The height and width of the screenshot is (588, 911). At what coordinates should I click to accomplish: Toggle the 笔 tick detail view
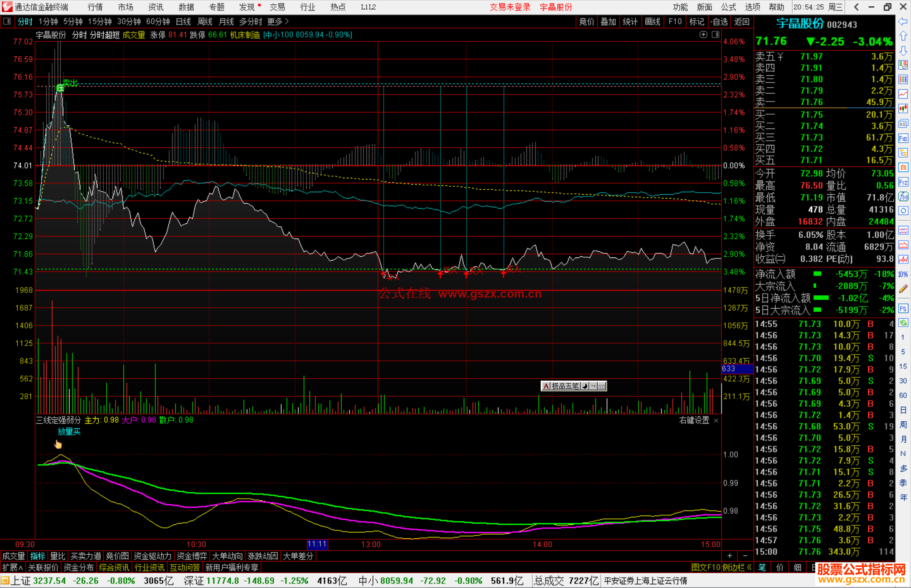point(762,567)
